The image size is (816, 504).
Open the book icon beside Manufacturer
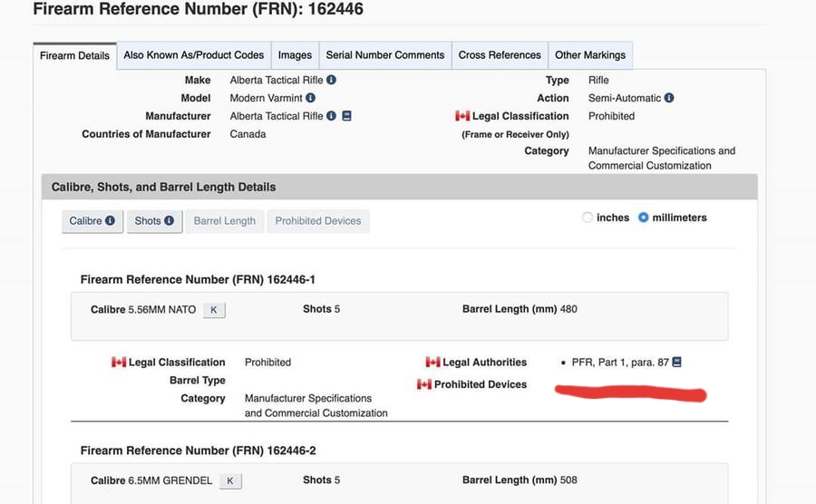pos(346,116)
